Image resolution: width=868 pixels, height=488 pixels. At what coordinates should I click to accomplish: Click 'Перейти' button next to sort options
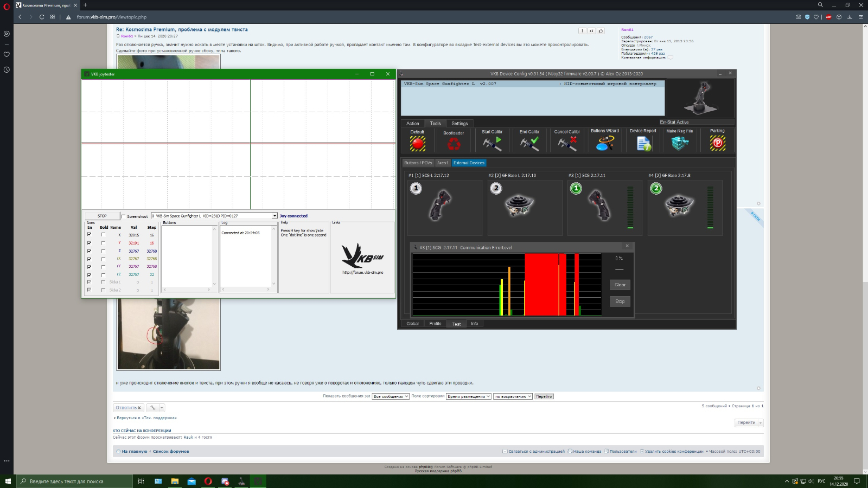544,396
